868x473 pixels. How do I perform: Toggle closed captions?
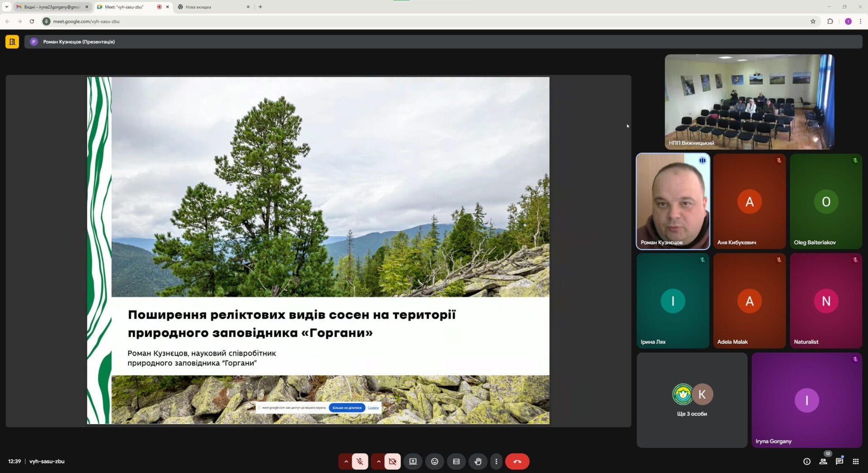[456, 461]
